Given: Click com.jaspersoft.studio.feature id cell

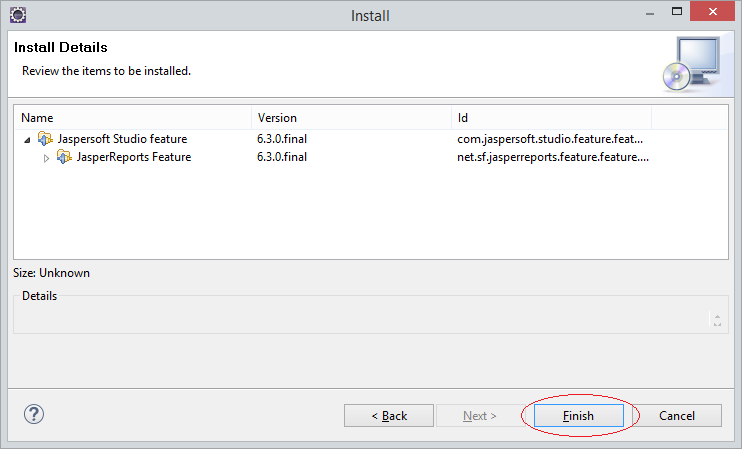Looking at the screenshot, I should (550, 139).
